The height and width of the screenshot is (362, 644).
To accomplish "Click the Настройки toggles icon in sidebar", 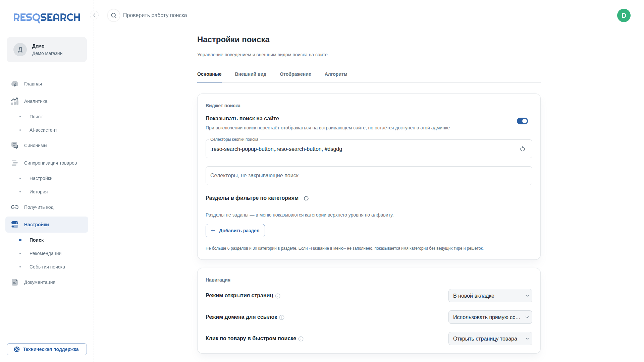I will point(15,225).
